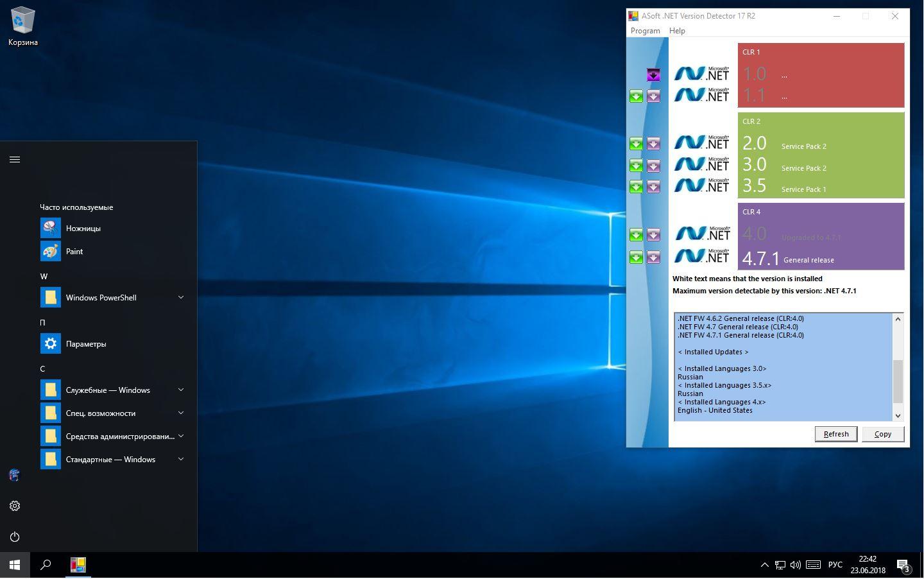
Task: Open Settings gear in Start menu sidebar
Action: pos(15,506)
